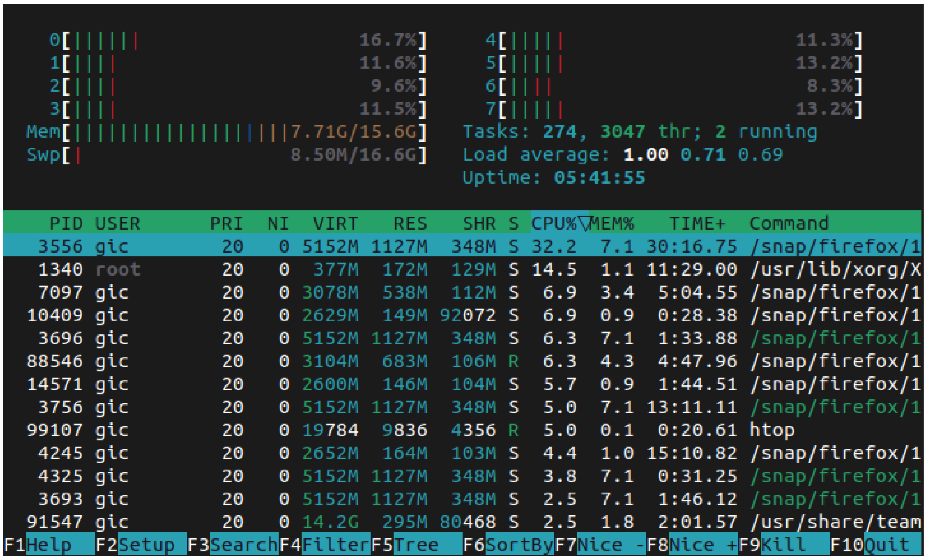The width and height of the screenshot is (928, 560).
Task: Click the TIME+ column header
Action: 696,224
